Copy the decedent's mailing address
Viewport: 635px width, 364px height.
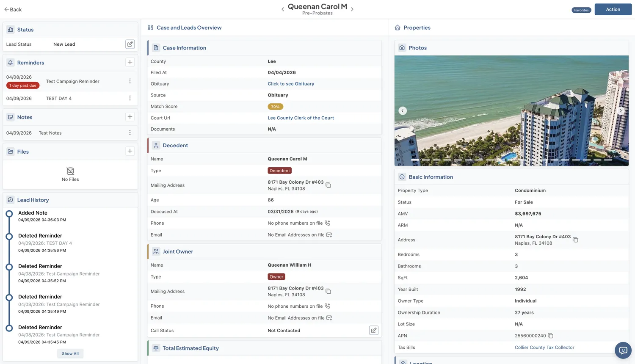point(329,185)
